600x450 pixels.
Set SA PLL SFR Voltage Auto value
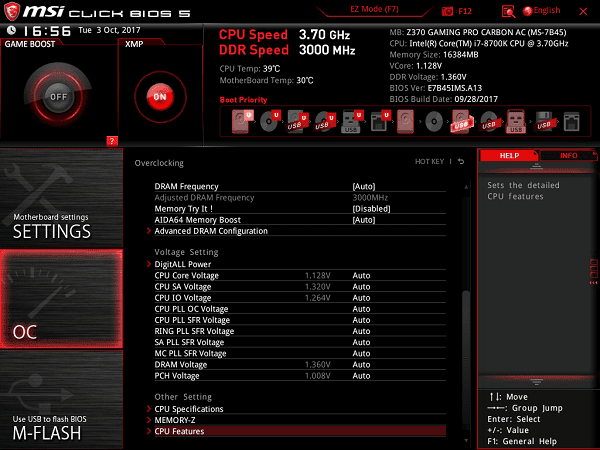[361, 342]
